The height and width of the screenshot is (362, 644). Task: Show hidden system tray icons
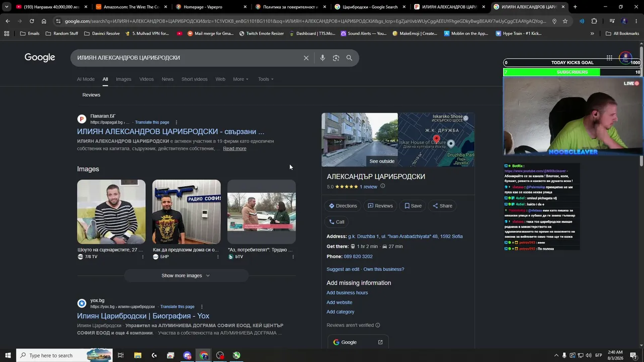(x=556, y=355)
